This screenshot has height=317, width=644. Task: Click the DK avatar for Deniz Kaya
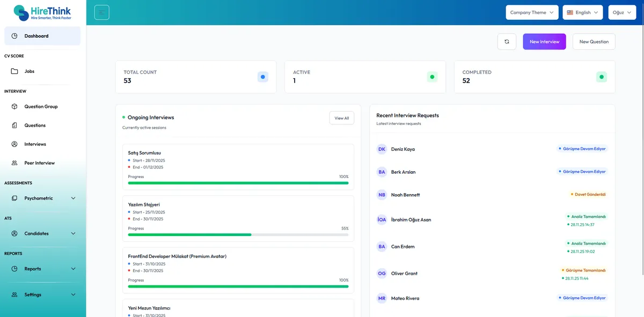pyautogui.click(x=382, y=149)
